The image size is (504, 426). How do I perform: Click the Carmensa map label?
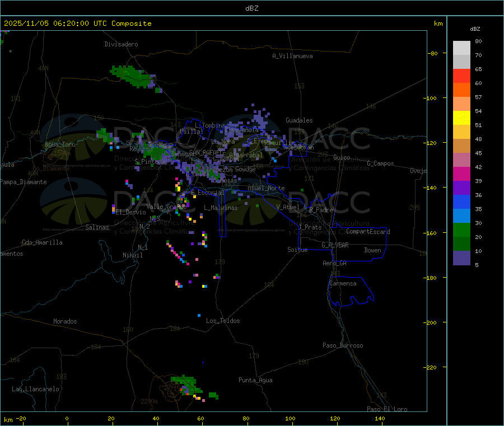click(343, 283)
